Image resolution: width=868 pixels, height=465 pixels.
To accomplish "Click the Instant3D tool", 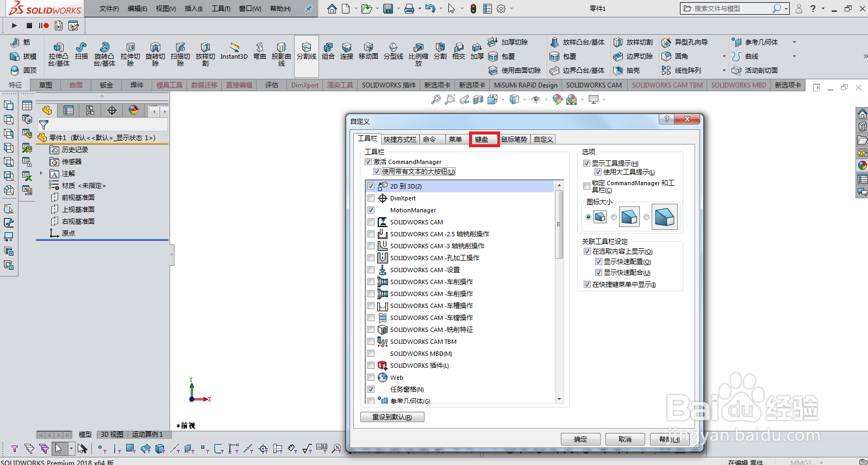I will pyautogui.click(x=234, y=51).
